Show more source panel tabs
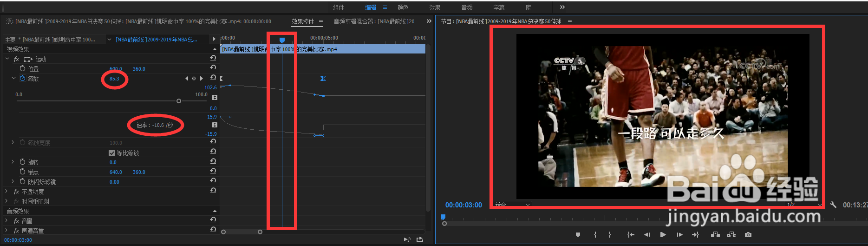The image size is (868, 246). tap(429, 21)
